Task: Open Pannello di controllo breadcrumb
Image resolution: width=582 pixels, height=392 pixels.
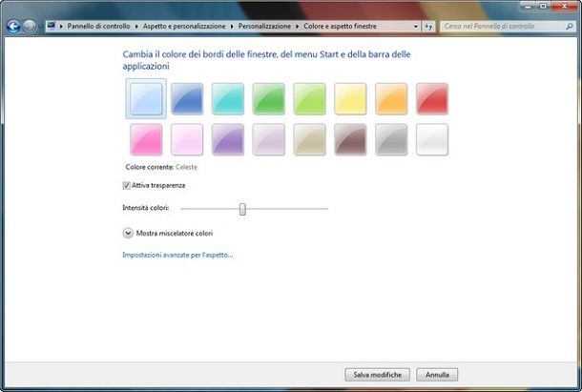Action: point(98,27)
